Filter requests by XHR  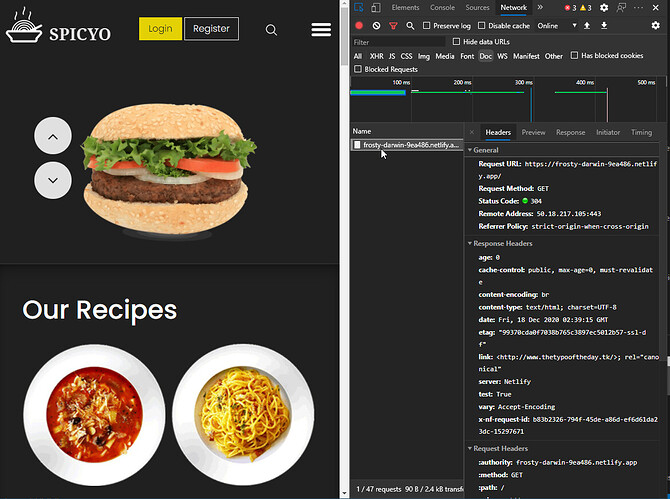[x=376, y=56]
